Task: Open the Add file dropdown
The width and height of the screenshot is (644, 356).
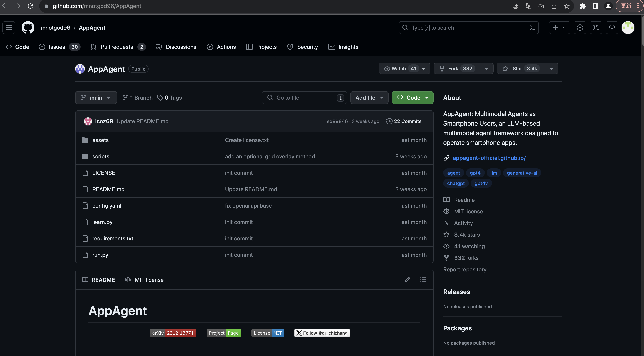Action: 369,98
